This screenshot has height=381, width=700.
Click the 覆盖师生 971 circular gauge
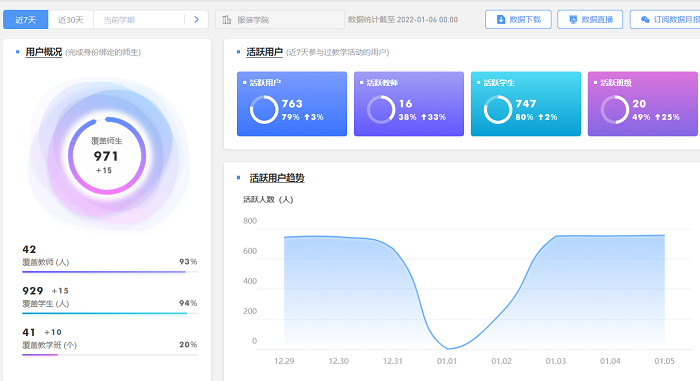click(x=107, y=155)
